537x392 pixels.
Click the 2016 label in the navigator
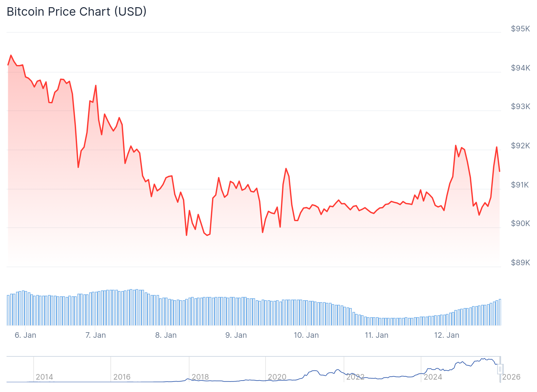122,377
